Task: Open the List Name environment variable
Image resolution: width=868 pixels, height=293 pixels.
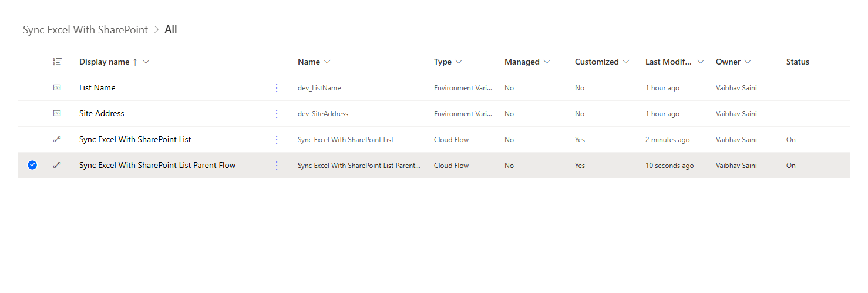Action: pos(97,87)
